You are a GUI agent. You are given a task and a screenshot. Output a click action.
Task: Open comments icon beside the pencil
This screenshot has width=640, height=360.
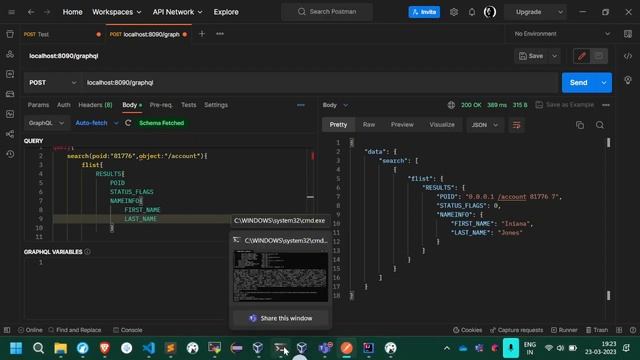(599, 56)
